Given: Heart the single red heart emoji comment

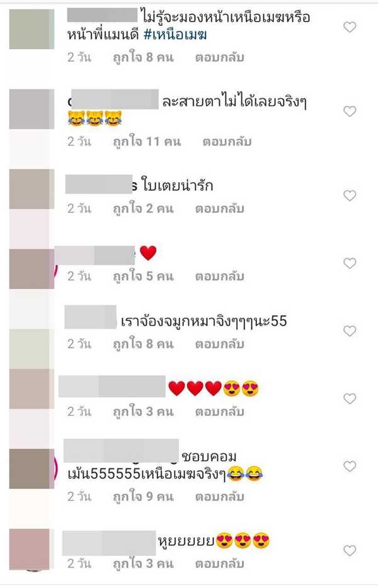Looking at the screenshot, I should [350, 264].
